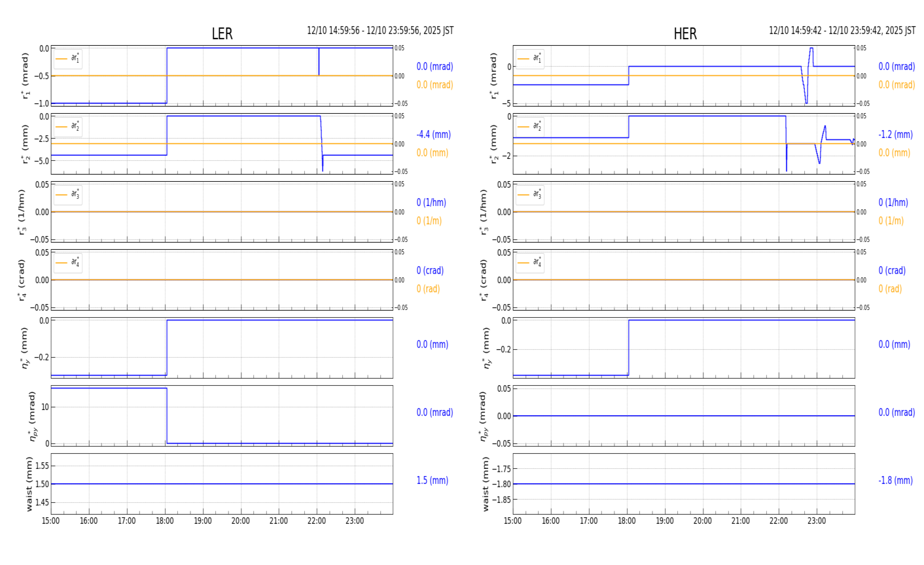Screen dimensions: 924x565
Task: Click the 1.55 tick on LER waist axis
Action: (41, 466)
